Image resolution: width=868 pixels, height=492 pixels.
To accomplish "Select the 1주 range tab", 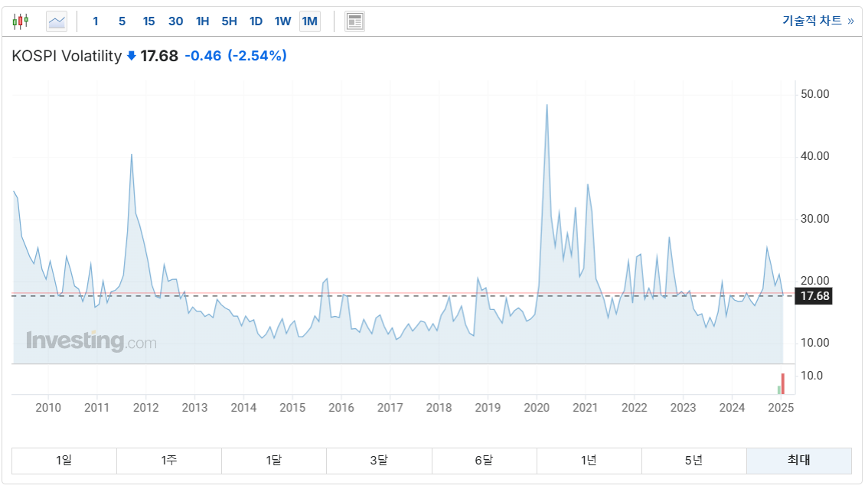I will 169,461.
